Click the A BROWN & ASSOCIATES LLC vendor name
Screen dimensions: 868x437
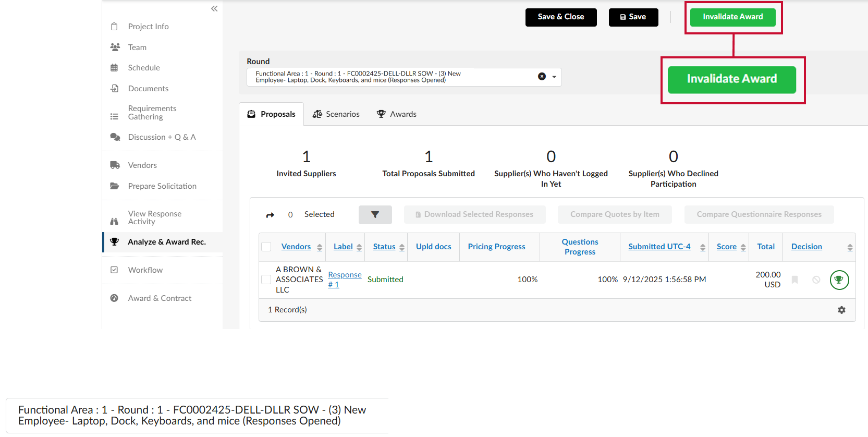coord(299,280)
